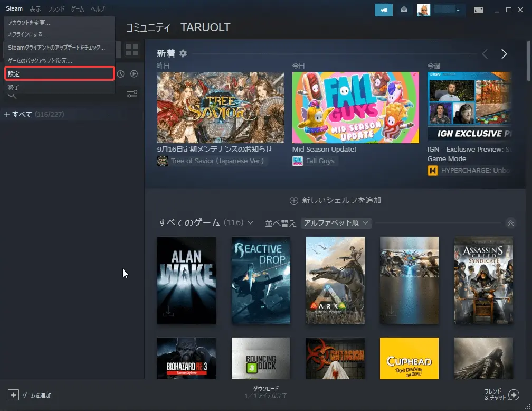
Task: Click 新しいシェルフを追加 button
Action: 335,200
